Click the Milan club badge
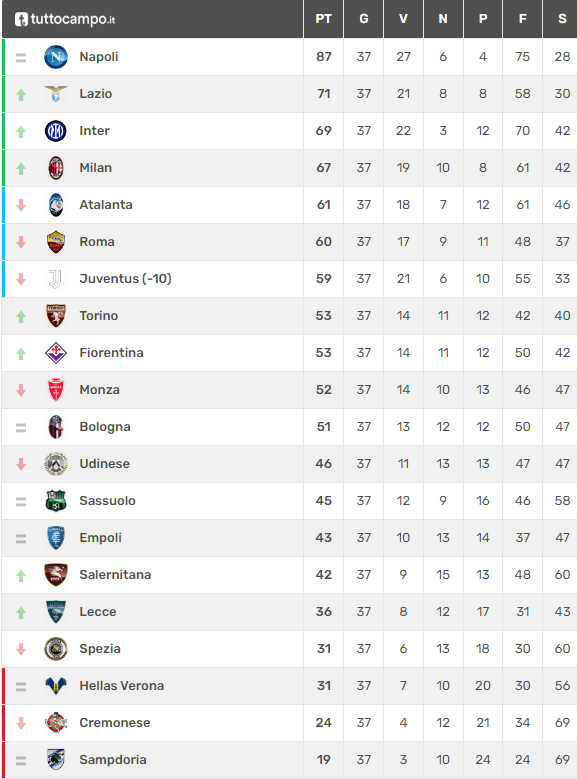Image resolution: width=577 pixels, height=779 pixels. point(56,168)
